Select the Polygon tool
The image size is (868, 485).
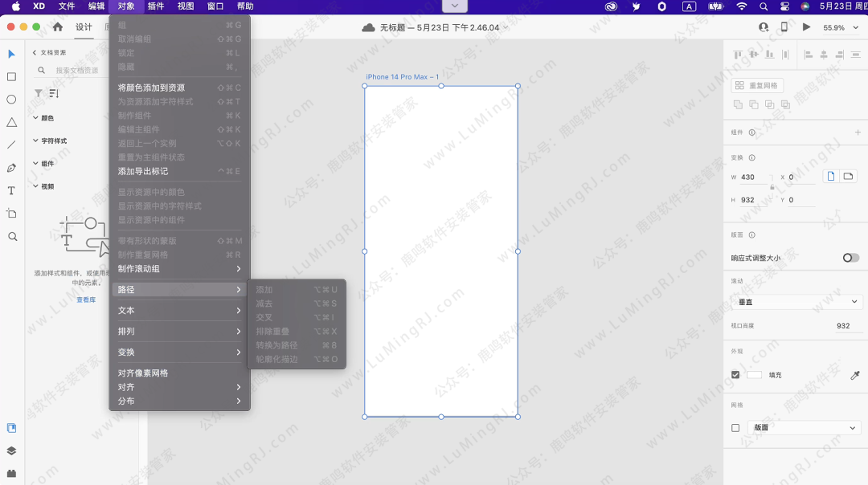tap(11, 123)
